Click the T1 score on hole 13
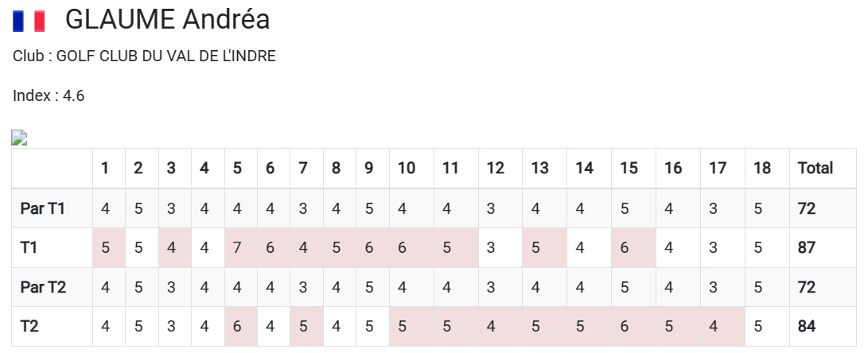 click(x=535, y=248)
